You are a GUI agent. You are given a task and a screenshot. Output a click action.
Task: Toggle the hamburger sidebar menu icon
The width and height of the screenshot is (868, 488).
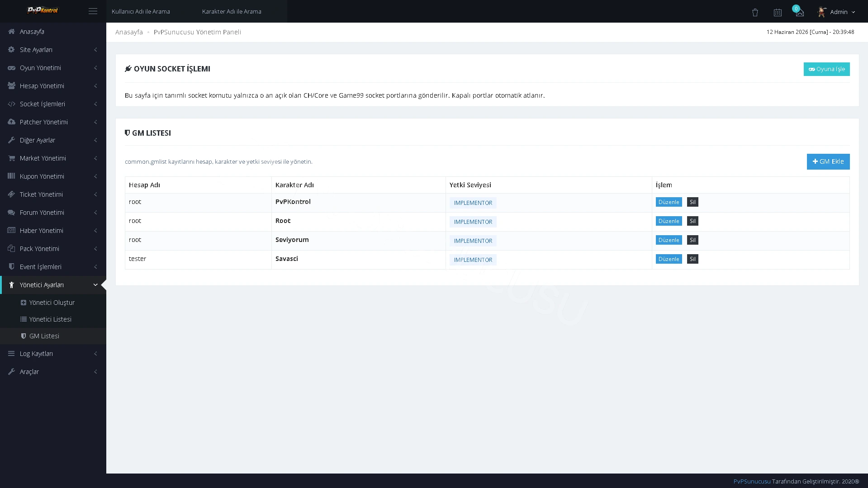(93, 11)
